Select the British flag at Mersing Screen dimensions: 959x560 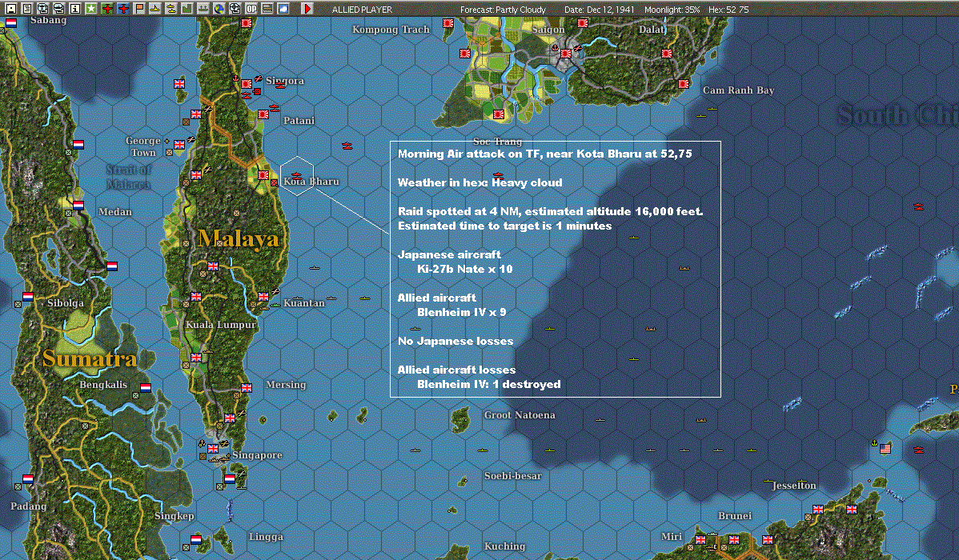(x=247, y=387)
